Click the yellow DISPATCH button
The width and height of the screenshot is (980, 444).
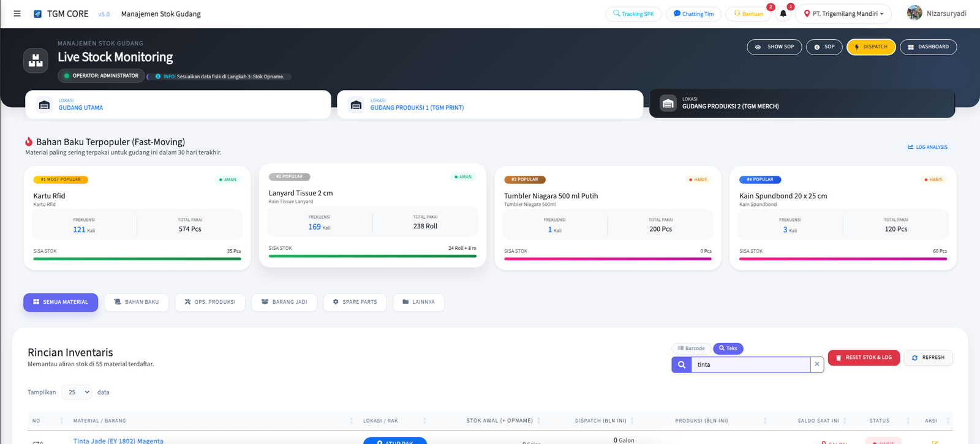click(871, 47)
